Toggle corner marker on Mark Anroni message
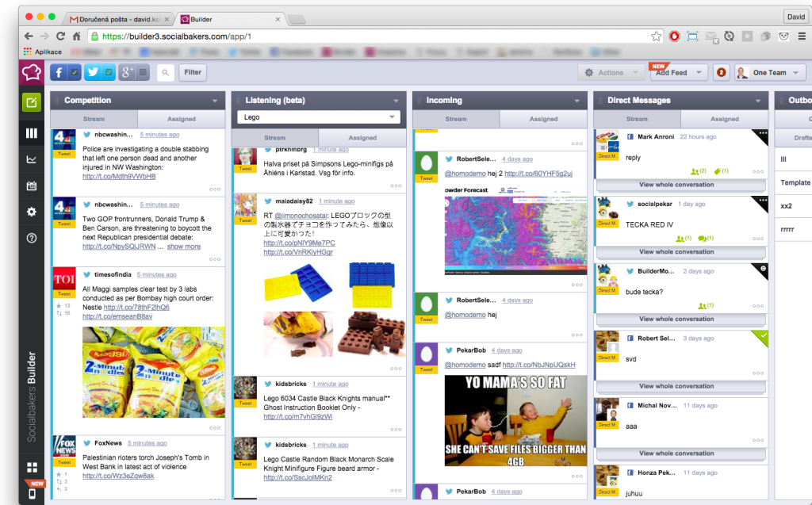The height and width of the screenshot is (505, 812). tap(762, 135)
